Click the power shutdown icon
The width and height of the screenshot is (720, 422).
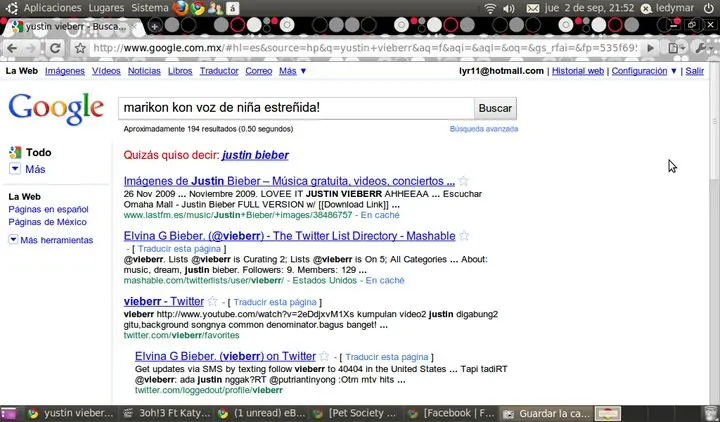(x=709, y=8)
